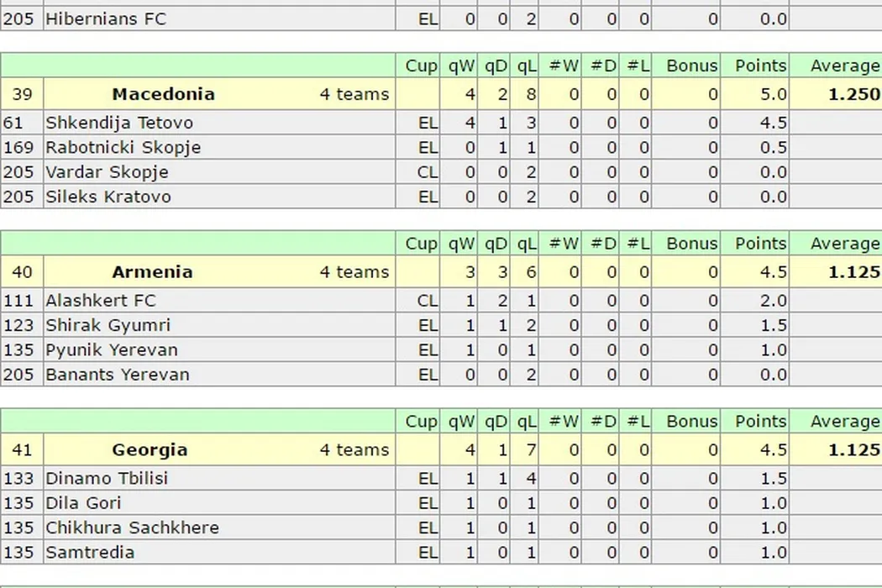The image size is (882, 588).
Task: Click on Pyunik Yerevan
Action: (112, 349)
